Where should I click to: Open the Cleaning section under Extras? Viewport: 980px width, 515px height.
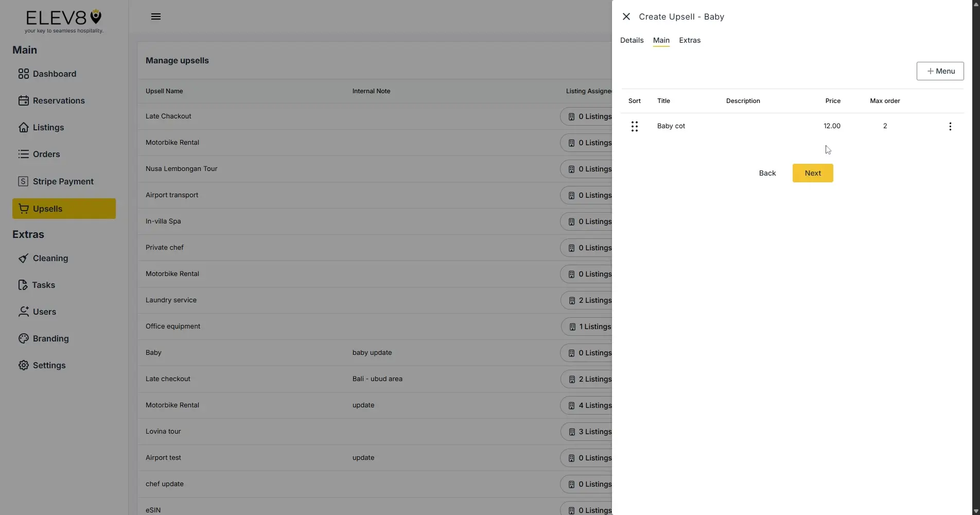coord(50,258)
